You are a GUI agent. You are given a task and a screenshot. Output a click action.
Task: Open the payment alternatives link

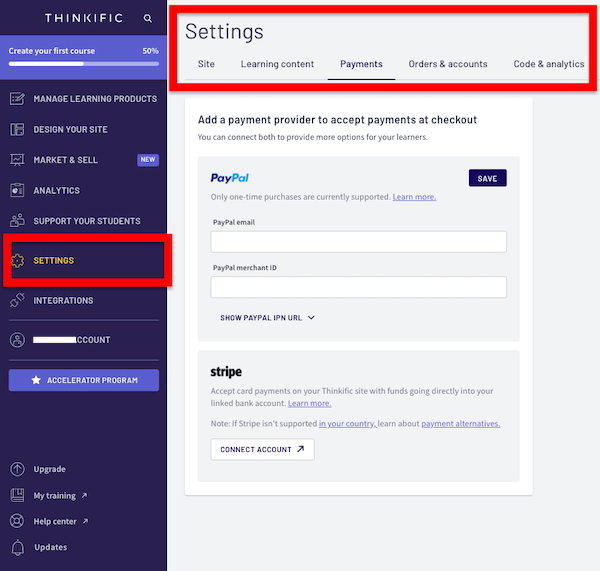(461, 424)
